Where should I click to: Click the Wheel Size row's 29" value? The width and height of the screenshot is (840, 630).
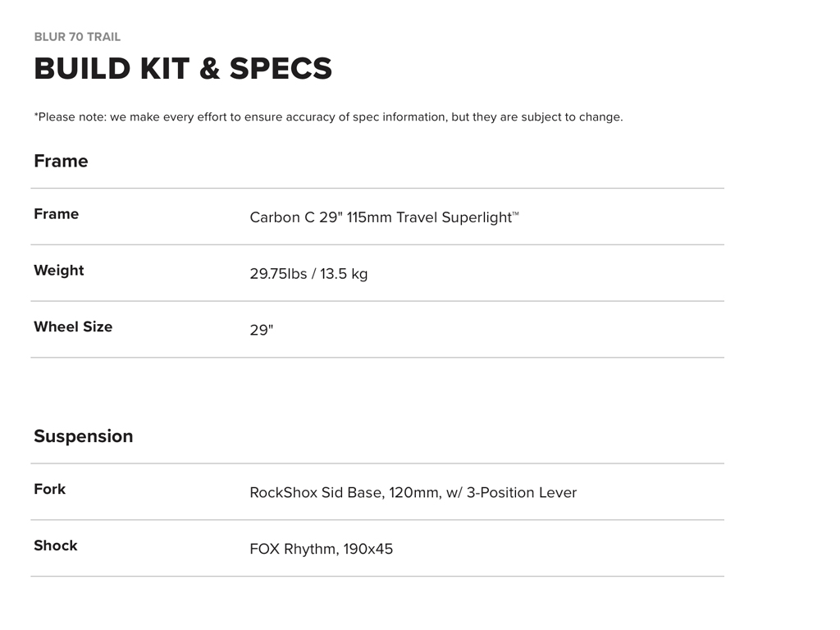(262, 331)
